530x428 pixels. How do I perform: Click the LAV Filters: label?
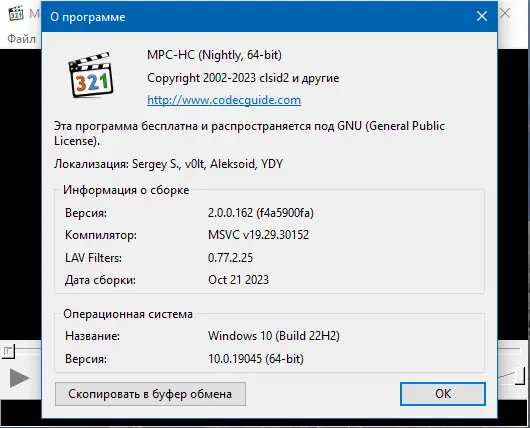click(93, 258)
